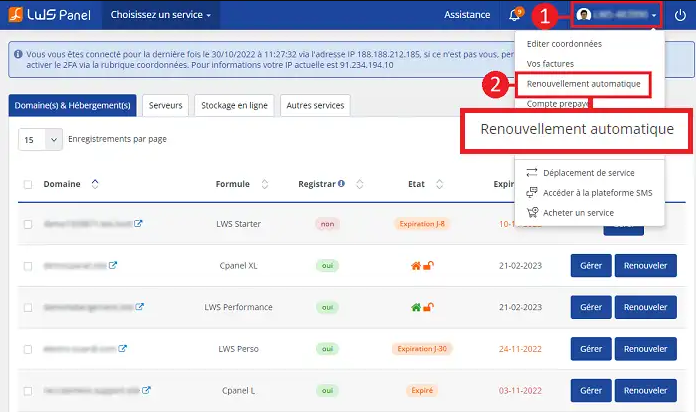Viewport: 696px width, 412px height.
Task: Check the LWS Performance row checkbox
Action: pos(28,307)
